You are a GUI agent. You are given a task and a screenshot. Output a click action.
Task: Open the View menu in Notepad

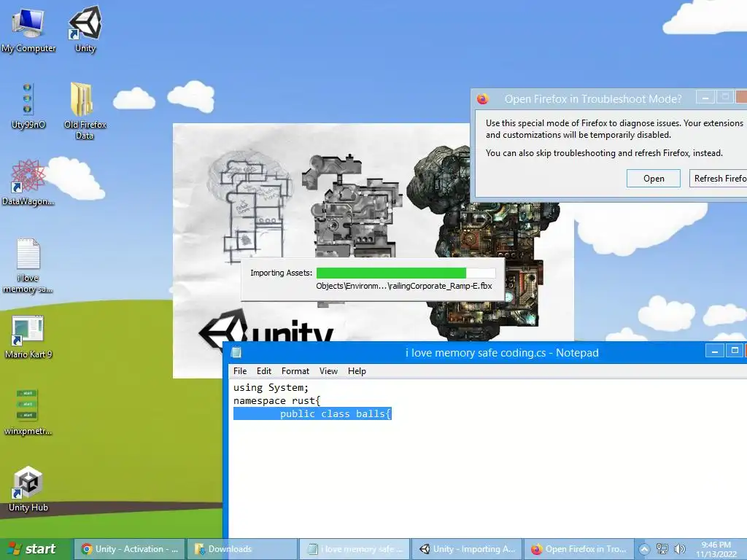tap(328, 371)
